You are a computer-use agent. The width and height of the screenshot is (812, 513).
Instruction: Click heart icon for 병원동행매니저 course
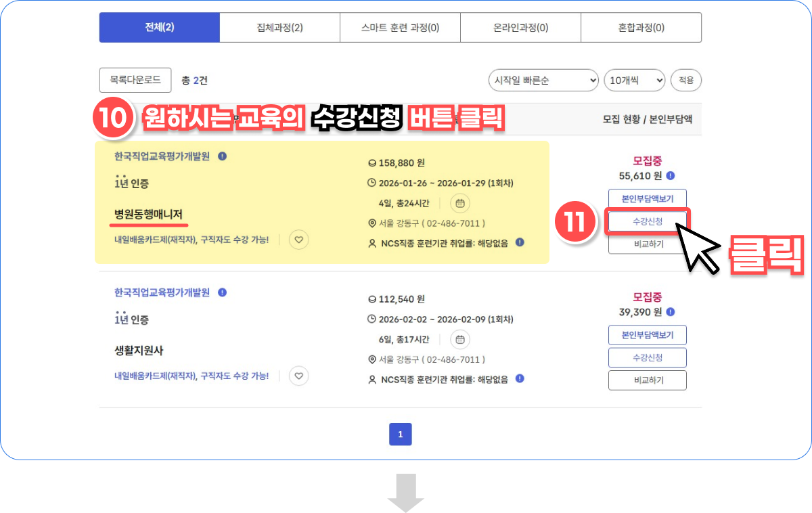(299, 240)
